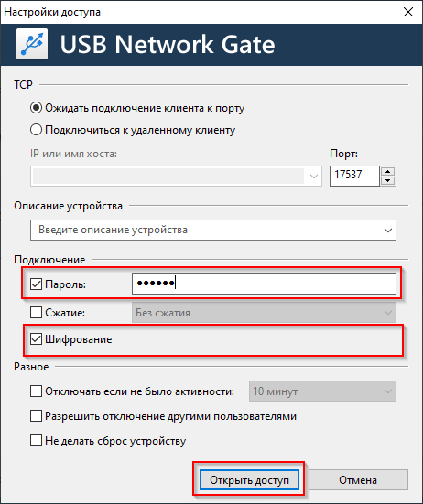This screenshot has width=423, height=504.
Task: Enable the Сжатие checkbox
Action: (x=36, y=312)
